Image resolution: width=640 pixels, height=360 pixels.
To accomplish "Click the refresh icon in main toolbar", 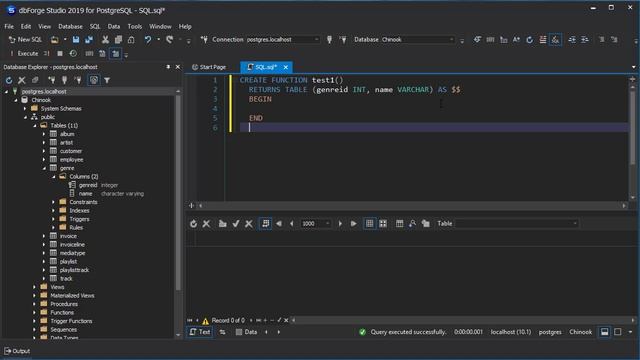I will pyautogui.click(x=529, y=40).
